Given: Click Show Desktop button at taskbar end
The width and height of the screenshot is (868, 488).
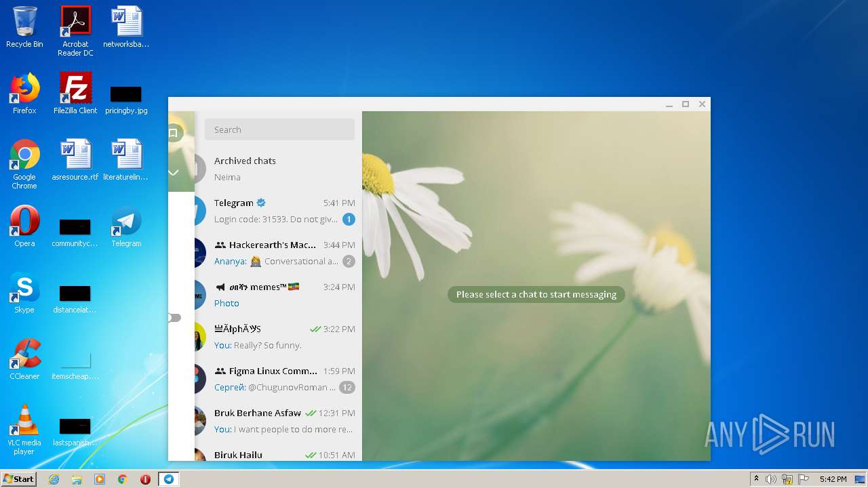Looking at the screenshot, I should click(x=861, y=479).
